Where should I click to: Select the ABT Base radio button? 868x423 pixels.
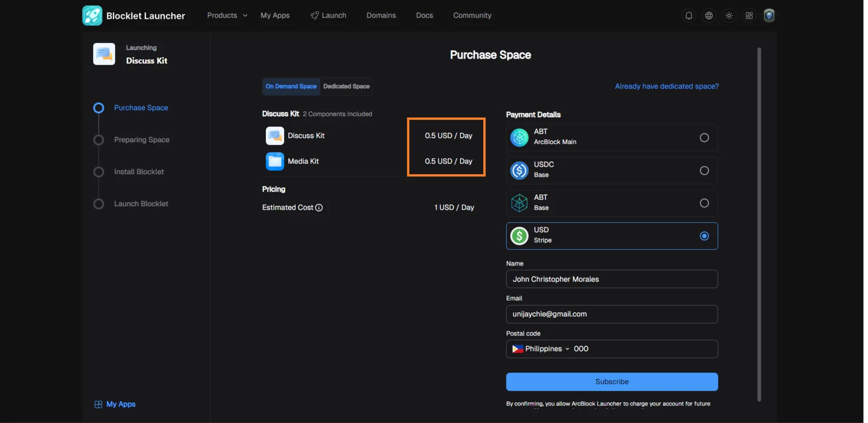(704, 203)
